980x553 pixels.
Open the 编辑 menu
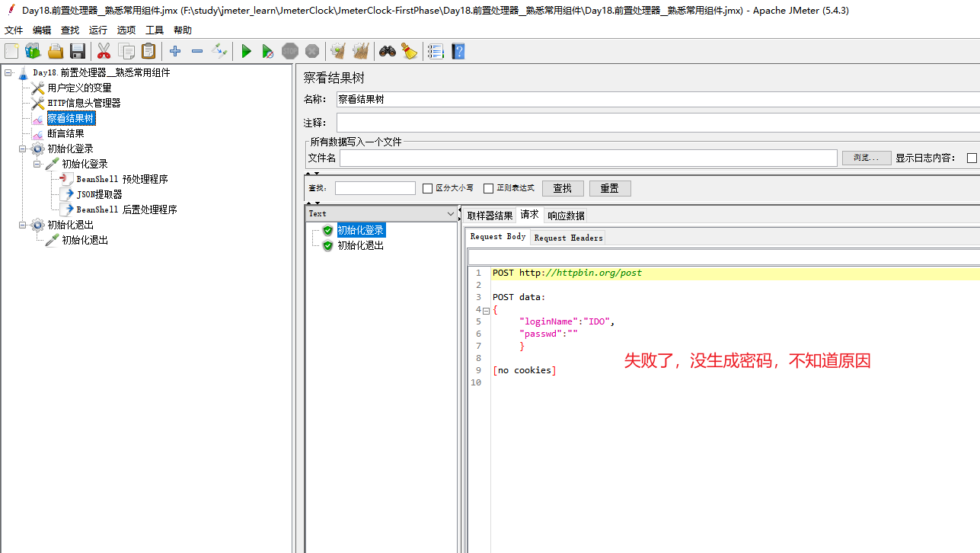(42, 30)
